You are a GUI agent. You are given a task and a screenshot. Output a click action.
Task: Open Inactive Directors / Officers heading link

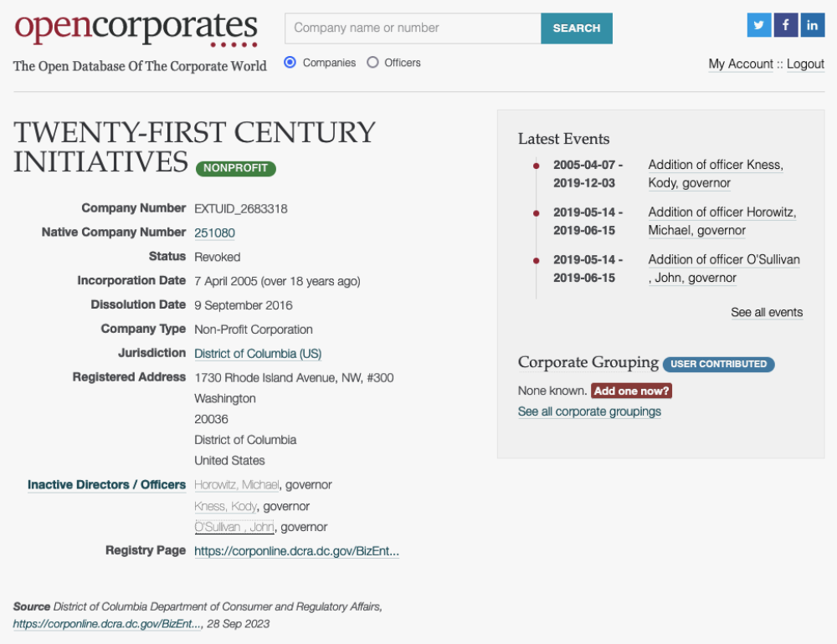point(106,485)
